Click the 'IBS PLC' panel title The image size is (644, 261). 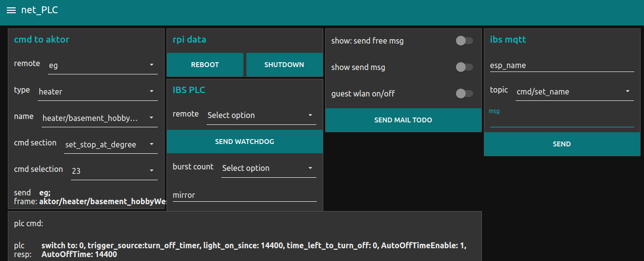(189, 90)
